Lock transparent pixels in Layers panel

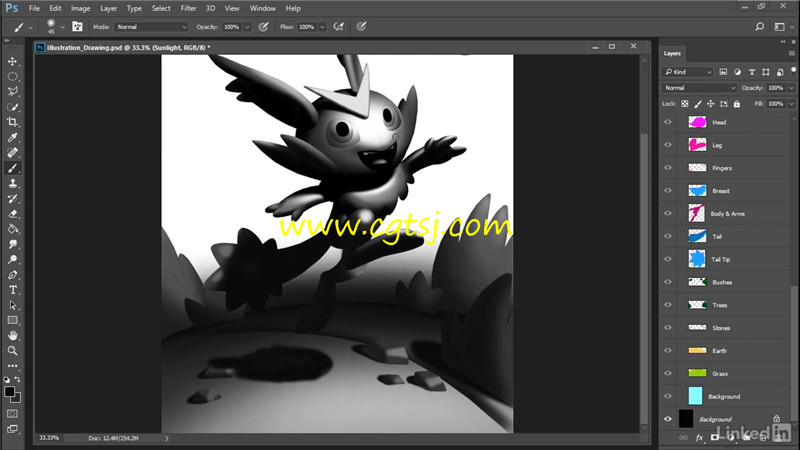[x=685, y=104]
